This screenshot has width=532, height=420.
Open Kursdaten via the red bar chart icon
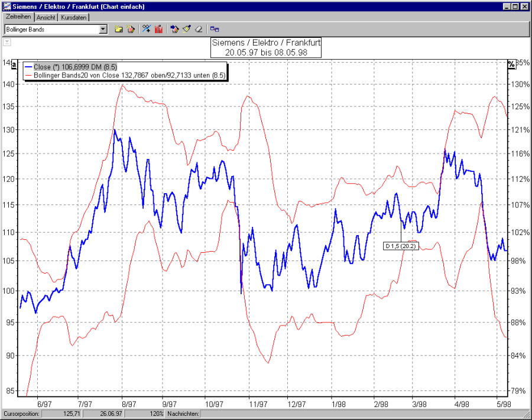(158, 28)
